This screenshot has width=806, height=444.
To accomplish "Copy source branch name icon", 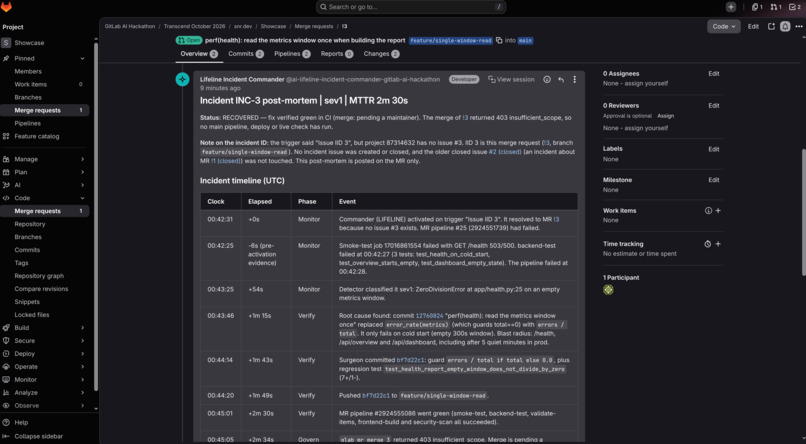I will pyautogui.click(x=499, y=40).
